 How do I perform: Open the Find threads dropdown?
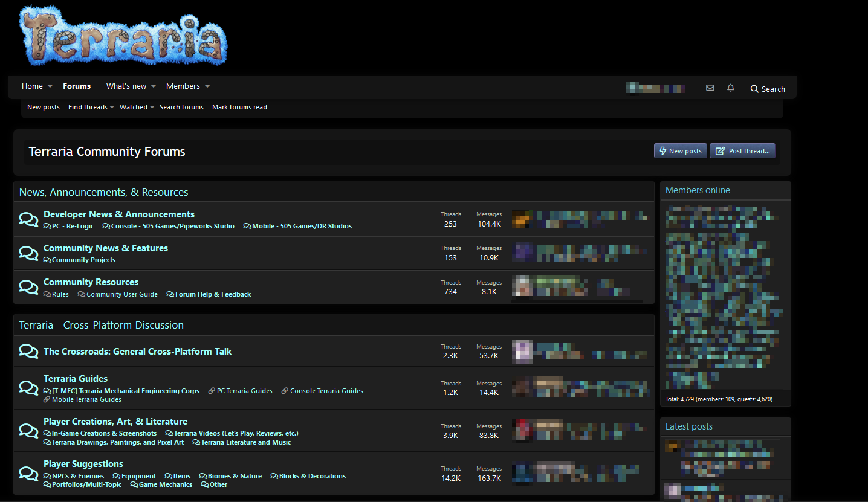tap(88, 107)
